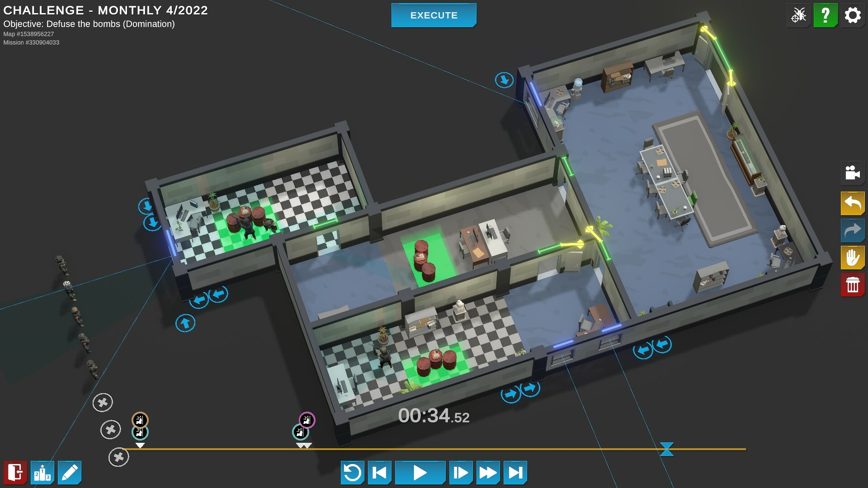Click the bomb barrels in bottom checkered room
Viewport: 868px width, 488px height.
(x=437, y=361)
